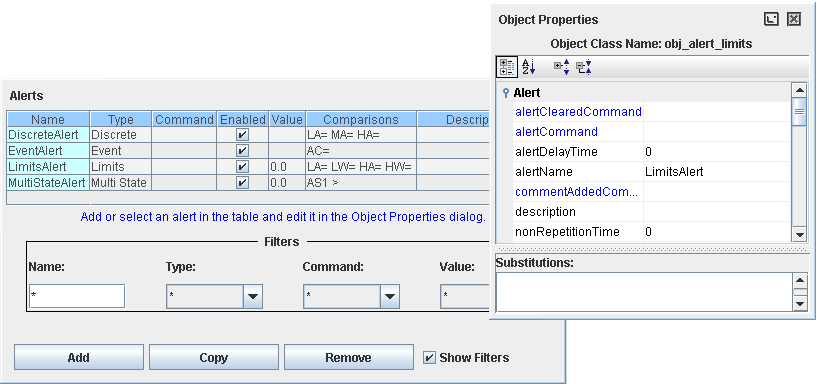This screenshot has height=384, width=817.
Task: Close the Object Properties panel
Action: [x=794, y=20]
